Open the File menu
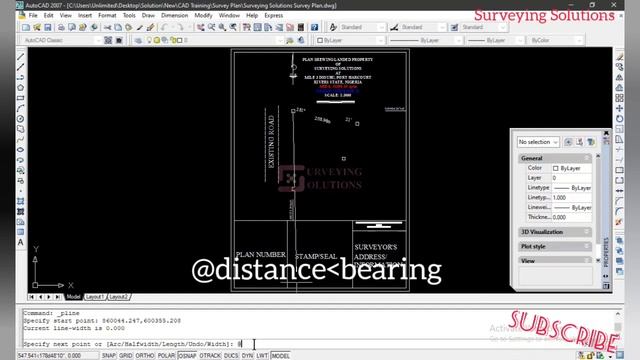640x360 pixels. [33, 16]
